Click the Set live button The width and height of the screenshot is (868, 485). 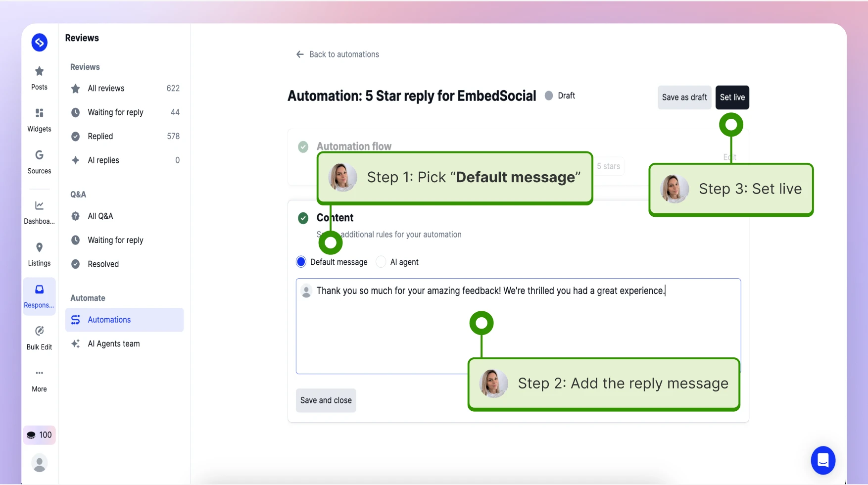732,97
